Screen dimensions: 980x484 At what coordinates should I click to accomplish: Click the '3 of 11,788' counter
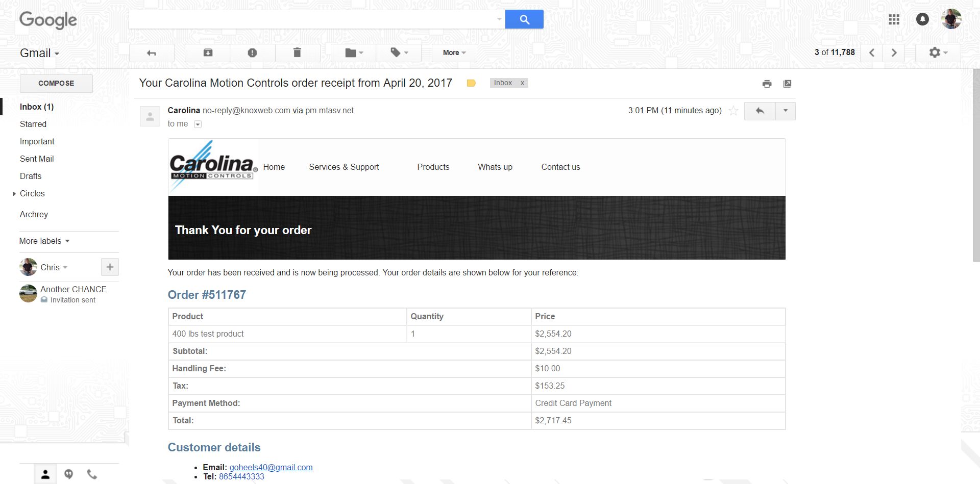[835, 52]
